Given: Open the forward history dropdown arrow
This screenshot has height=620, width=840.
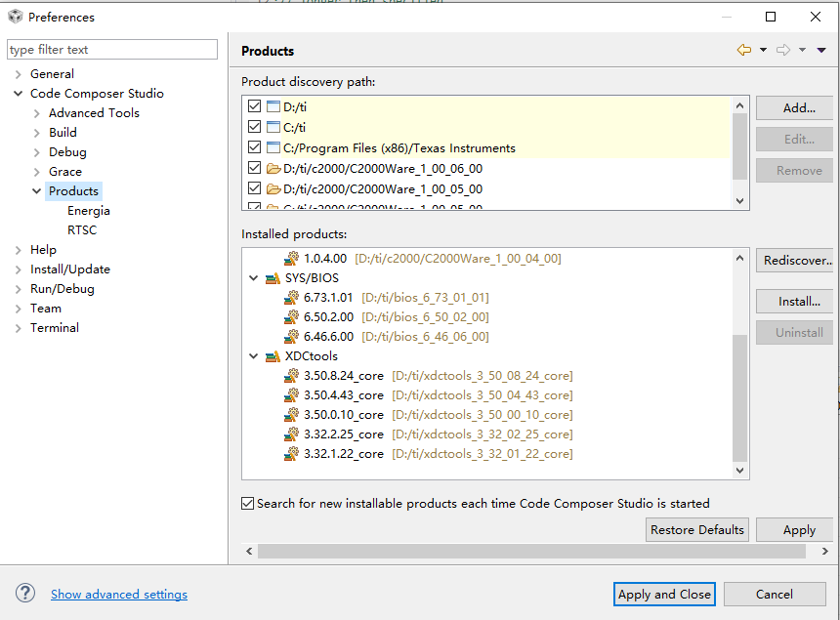Looking at the screenshot, I should click(803, 51).
